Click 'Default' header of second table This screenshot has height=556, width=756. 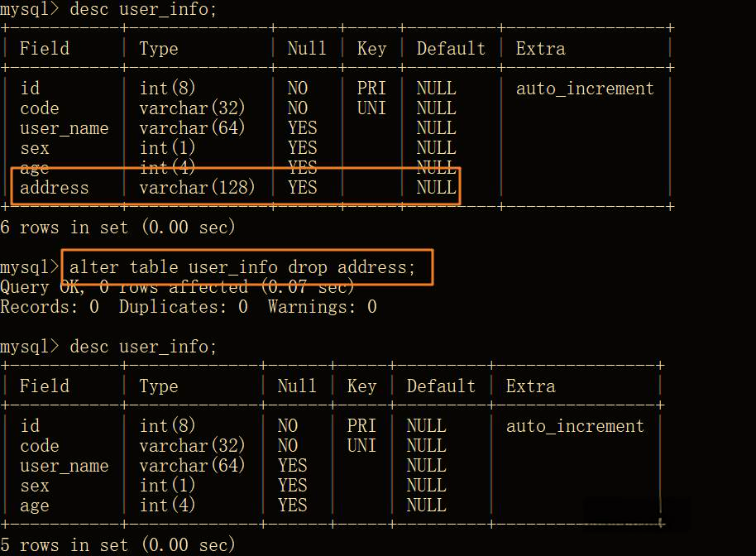(x=441, y=386)
